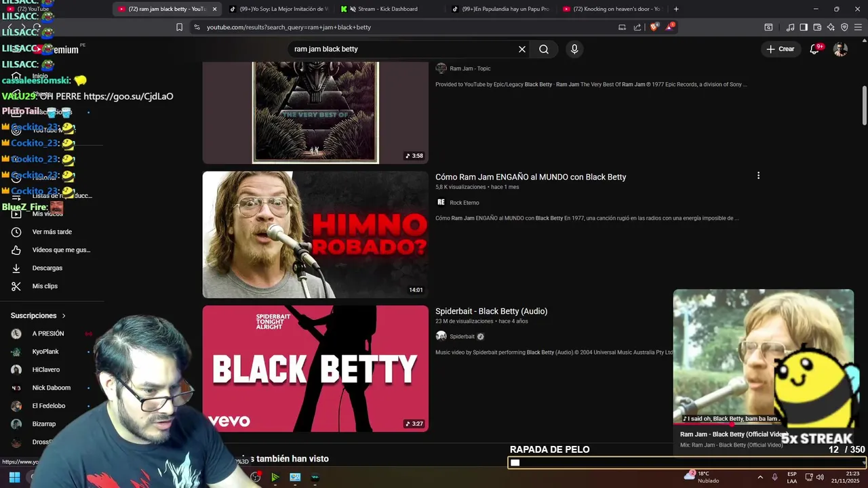This screenshot has height=488, width=868.
Task: Open Ver más tarde in sidebar
Action: pos(52,232)
